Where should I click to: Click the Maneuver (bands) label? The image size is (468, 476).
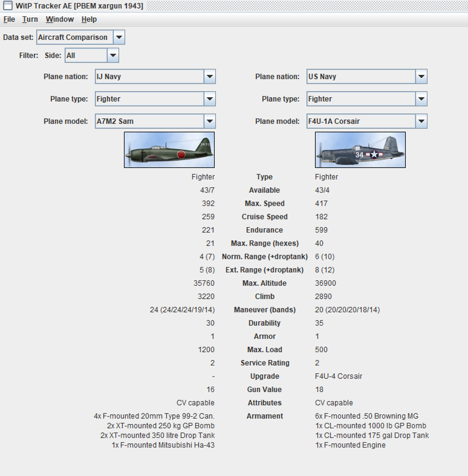coord(264,310)
